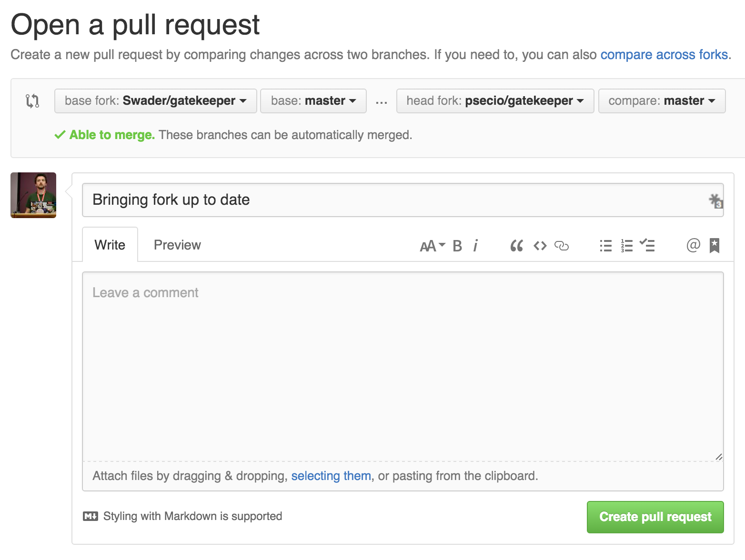Click the compare branches switch icon
The width and height of the screenshot is (745, 560).
coord(32,101)
